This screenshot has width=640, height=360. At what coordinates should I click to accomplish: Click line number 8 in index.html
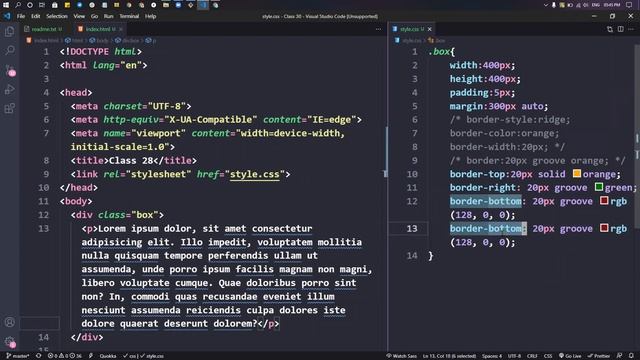[46, 160]
